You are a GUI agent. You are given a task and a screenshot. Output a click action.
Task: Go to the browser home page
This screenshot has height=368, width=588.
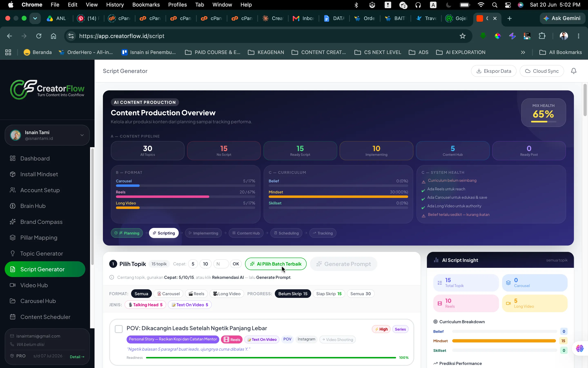53,36
